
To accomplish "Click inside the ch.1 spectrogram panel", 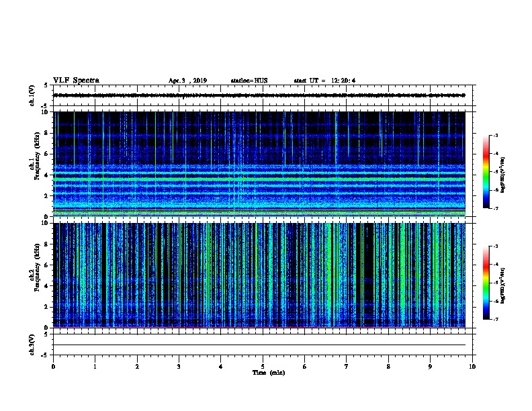I will (x=259, y=164).
